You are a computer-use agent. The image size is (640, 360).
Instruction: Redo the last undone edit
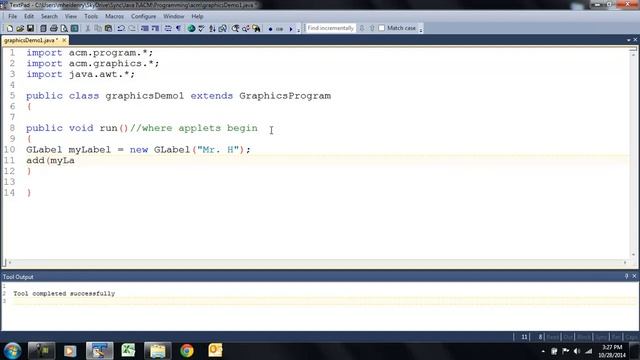click(x=132, y=29)
